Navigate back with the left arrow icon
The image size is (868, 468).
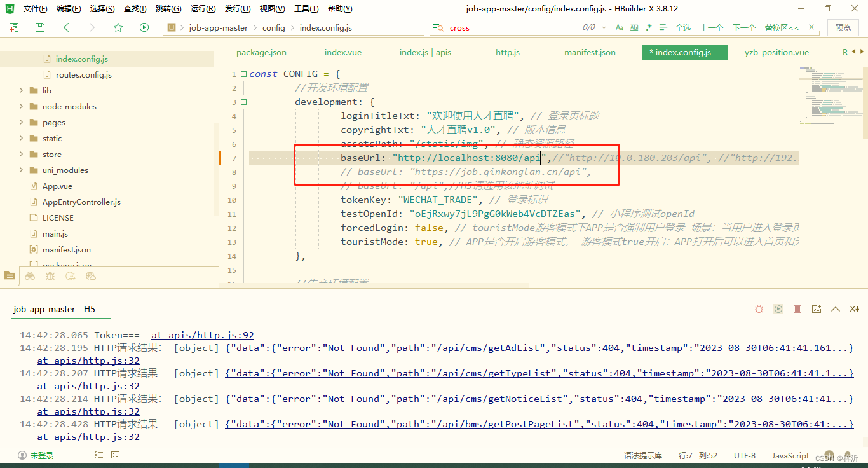point(65,27)
